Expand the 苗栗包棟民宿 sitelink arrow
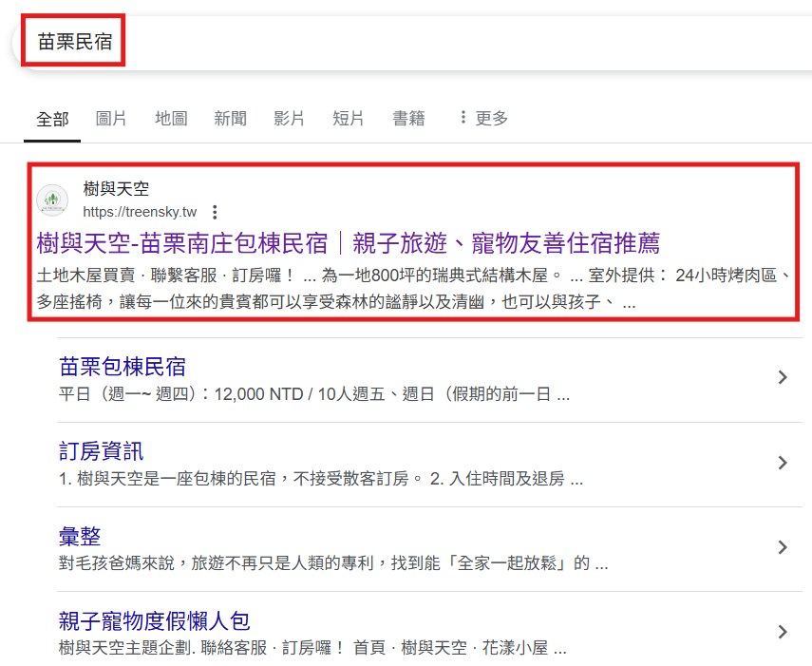812x666 pixels. pos(783,377)
